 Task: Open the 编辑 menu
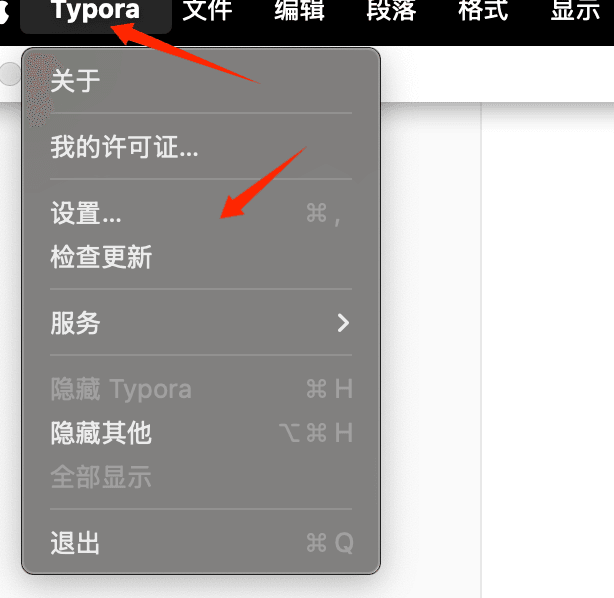[300, 10]
